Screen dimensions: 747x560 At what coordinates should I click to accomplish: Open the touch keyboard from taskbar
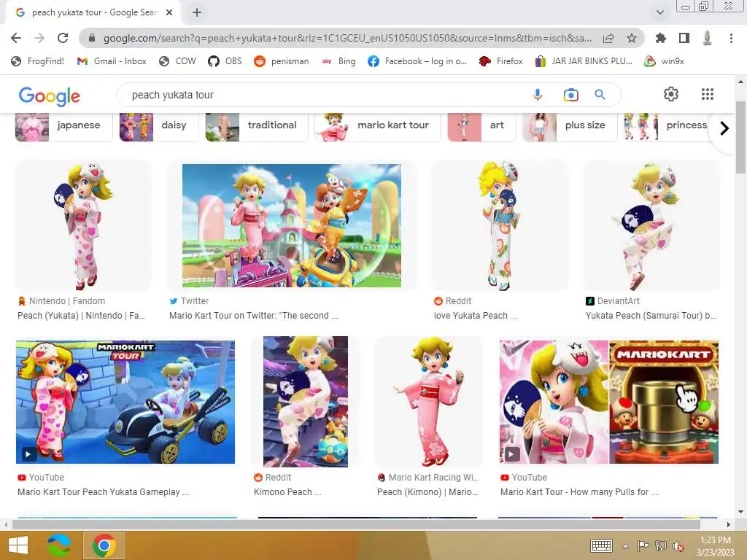tap(601, 545)
